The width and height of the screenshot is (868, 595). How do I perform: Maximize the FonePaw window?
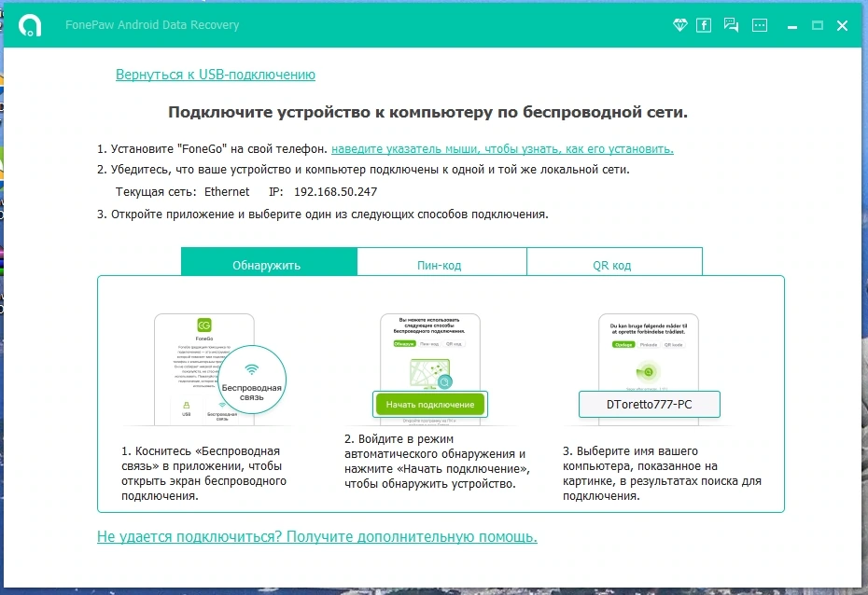[817, 25]
